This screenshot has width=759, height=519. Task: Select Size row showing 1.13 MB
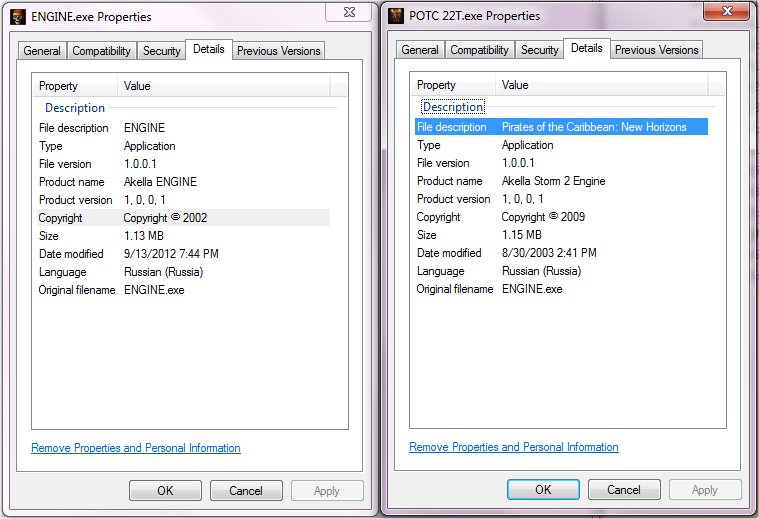tap(183, 236)
